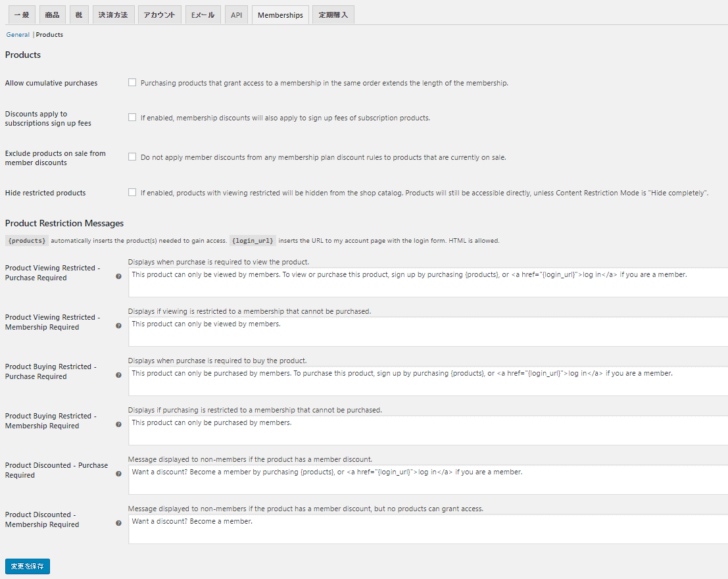Go to the General subsection link
The width and height of the screenshot is (728, 579).
18,34
